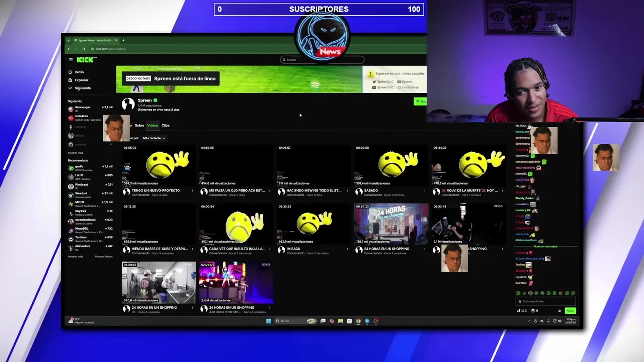Viewport: 644px width, 362px height.
Task: Open Lizz8 in Recomendado list
Action: [x=91, y=176]
